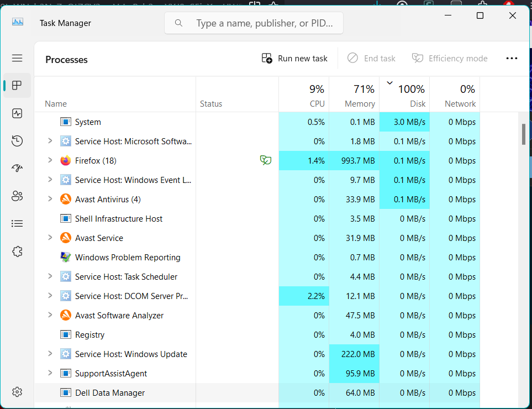Expand the SupportAssistAgent row

pos(50,373)
